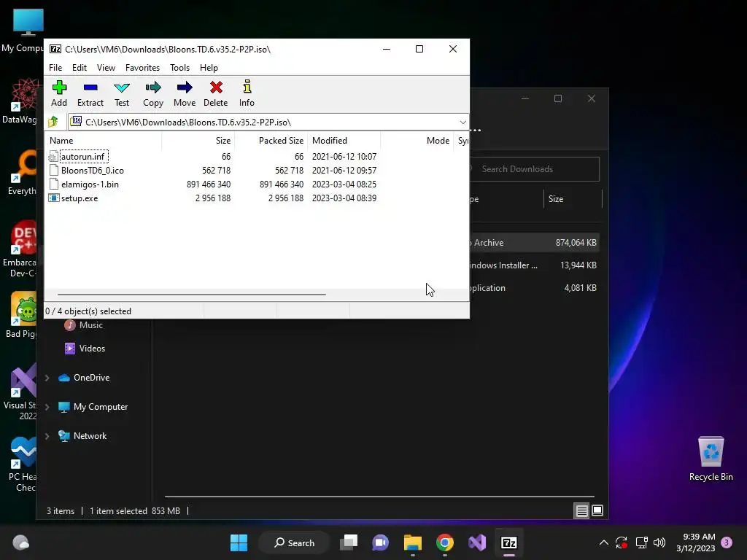Image resolution: width=747 pixels, height=560 pixels.
Task: Open the View menu
Action: 106,68
